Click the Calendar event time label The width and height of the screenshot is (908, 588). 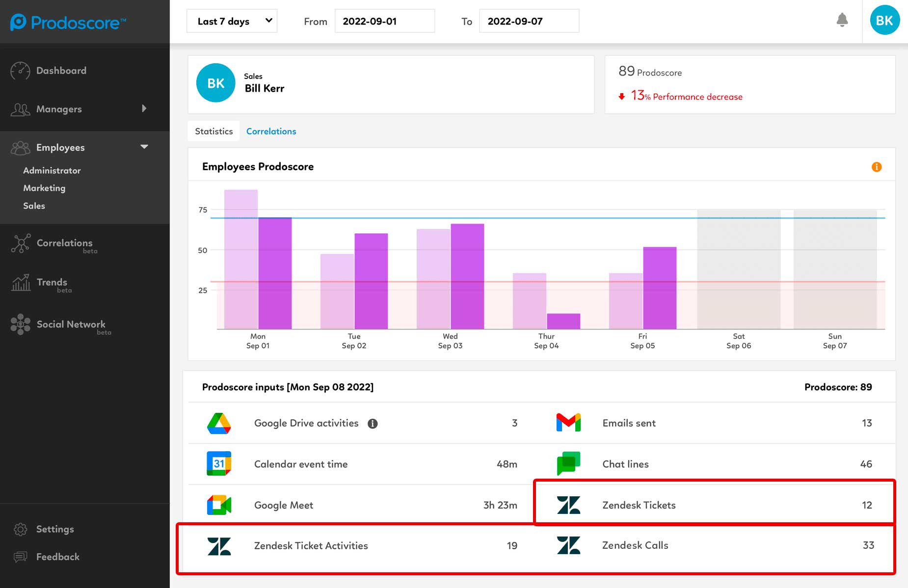(301, 464)
